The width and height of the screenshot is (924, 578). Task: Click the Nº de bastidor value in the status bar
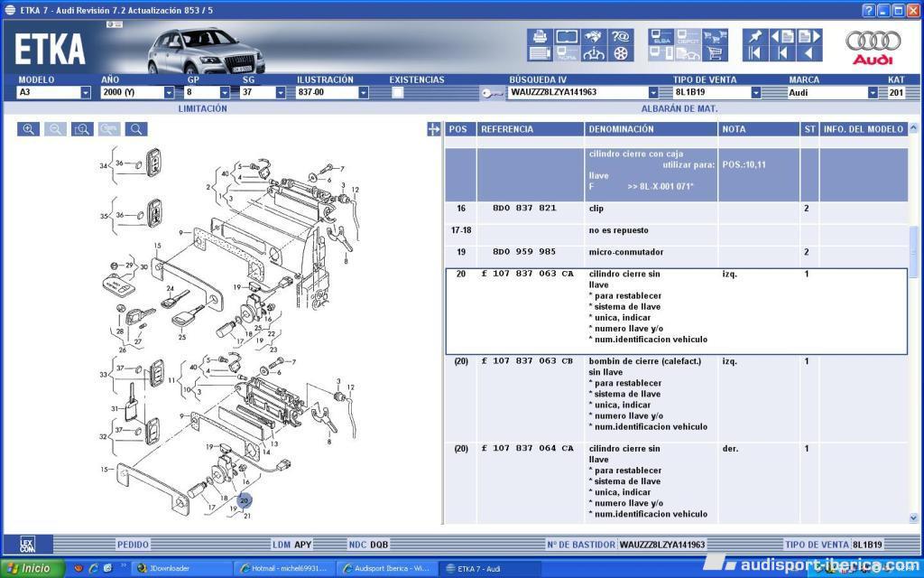[x=661, y=545]
